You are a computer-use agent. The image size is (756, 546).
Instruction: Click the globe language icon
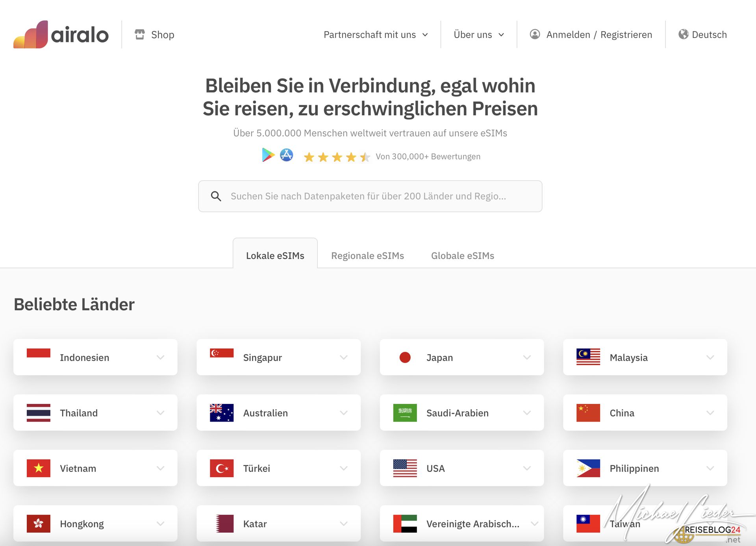pos(683,34)
